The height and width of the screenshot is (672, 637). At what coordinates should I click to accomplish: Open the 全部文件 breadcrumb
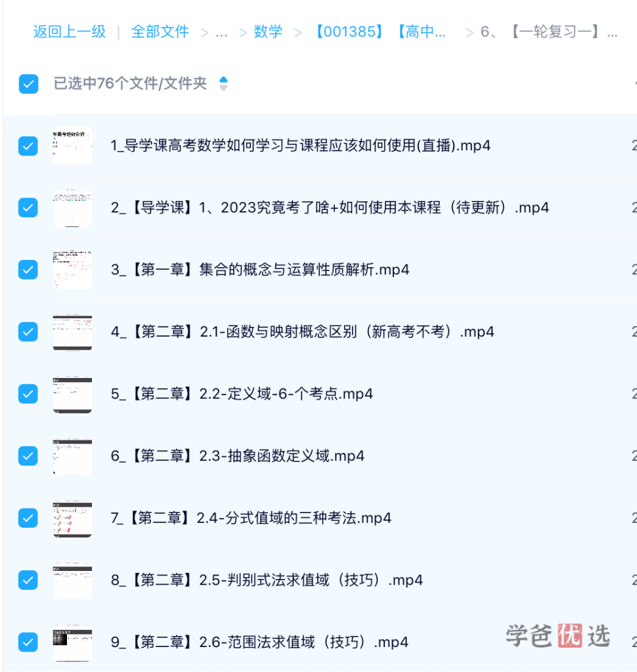click(x=160, y=31)
